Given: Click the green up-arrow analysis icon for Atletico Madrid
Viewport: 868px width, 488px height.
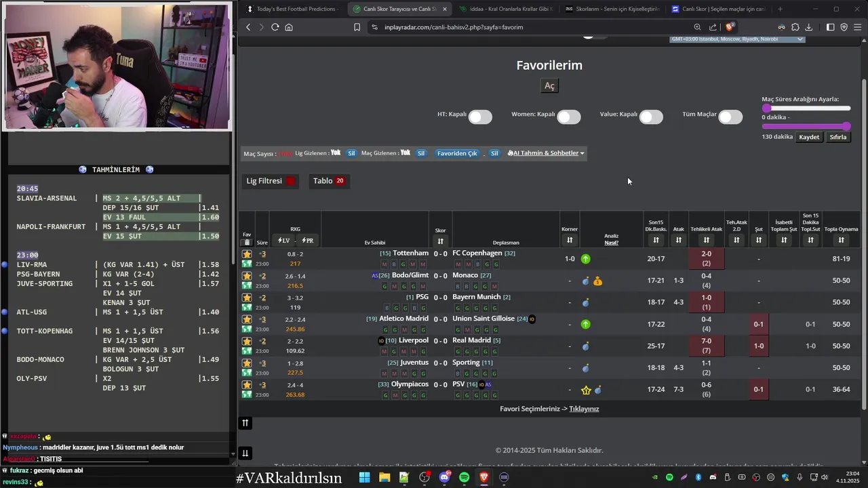Looking at the screenshot, I should (586, 324).
